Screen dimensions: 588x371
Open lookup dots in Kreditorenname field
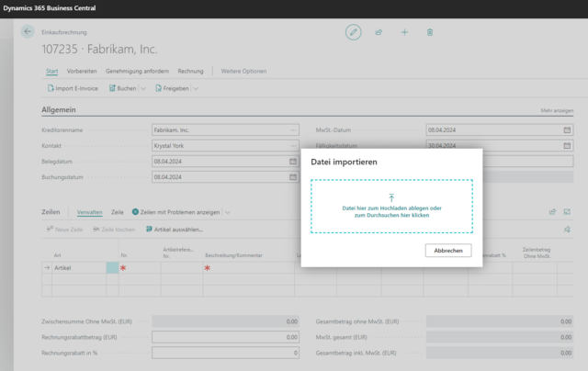293,130
